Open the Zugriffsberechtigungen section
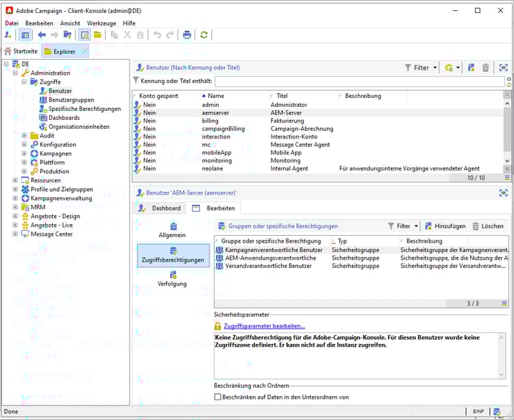Image resolution: width=514 pixels, height=420 pixels. point(173,255)
